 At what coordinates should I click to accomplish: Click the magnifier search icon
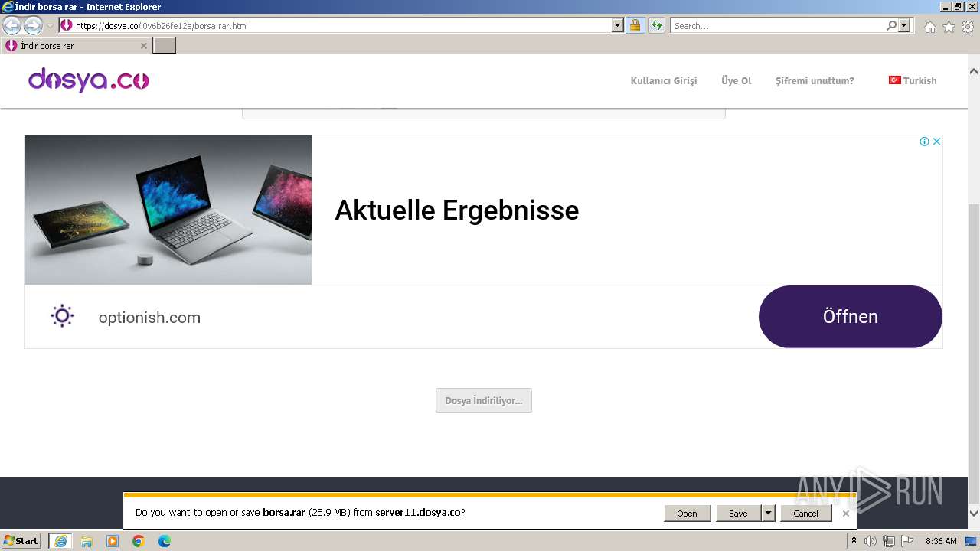click(891, 25)
